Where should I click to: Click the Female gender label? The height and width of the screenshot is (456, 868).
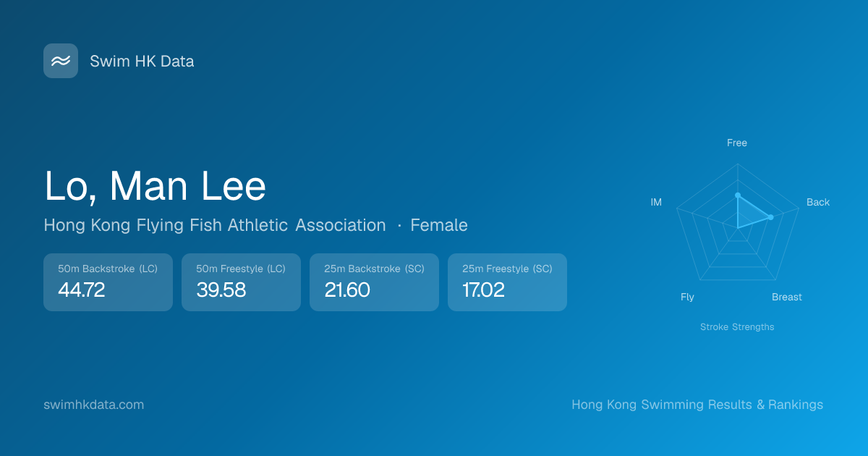pyautogui.click(x=439, y=225)
